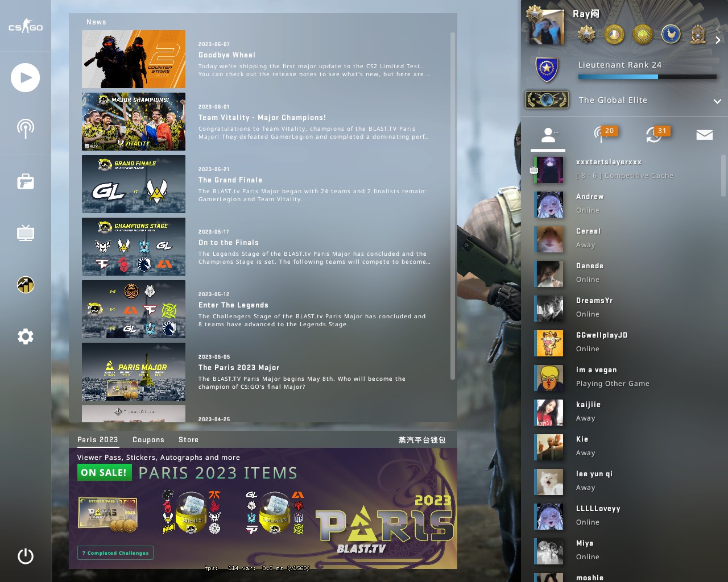The height and width of the screenshot is (582, 728).
Task: Expand The Global Elite rank dropdown
Action: point(717,101)
